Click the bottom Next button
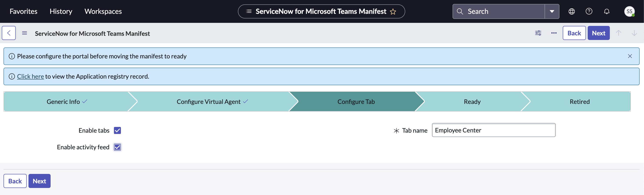Screen dimensions: 644x195 39,181
